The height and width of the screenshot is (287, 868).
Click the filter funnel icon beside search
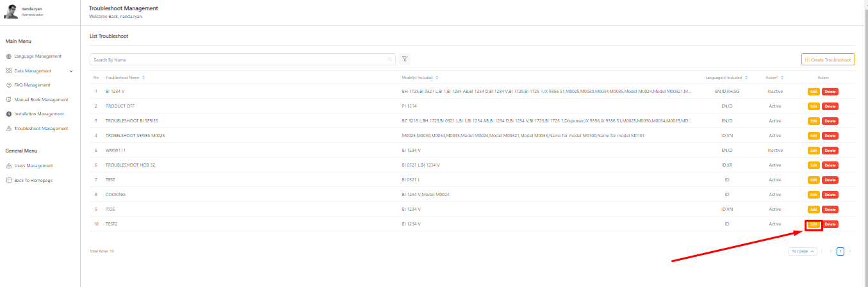pos(405,60)
